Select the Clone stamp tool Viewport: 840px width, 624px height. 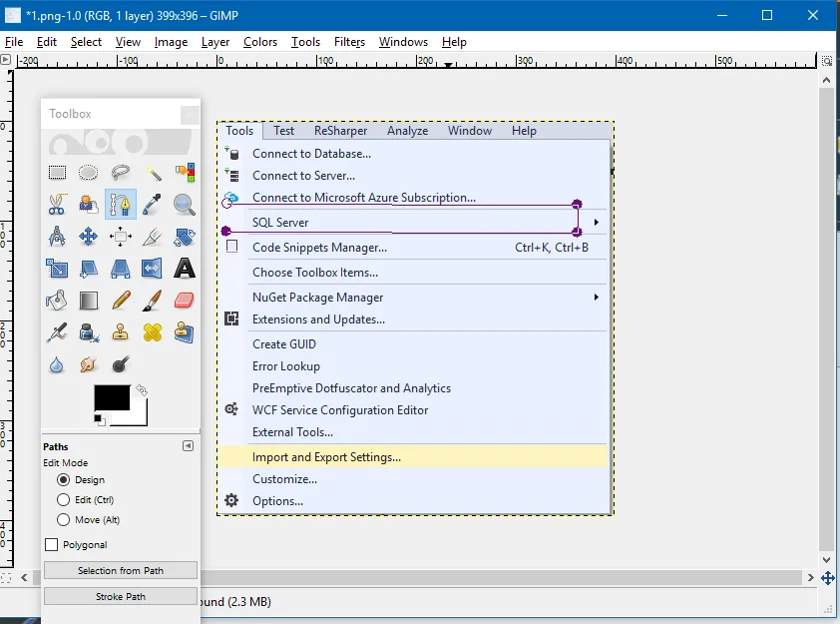[121, 332]
